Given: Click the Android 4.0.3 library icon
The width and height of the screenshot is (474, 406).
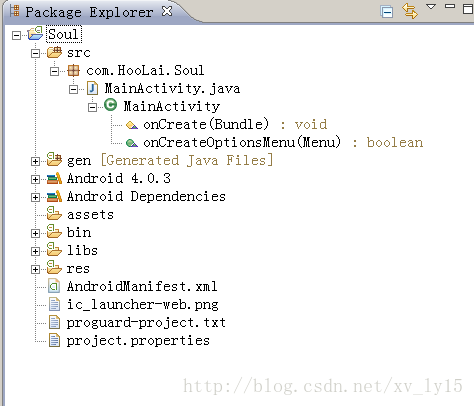Looking at the screenshot, I should point(54,178).
